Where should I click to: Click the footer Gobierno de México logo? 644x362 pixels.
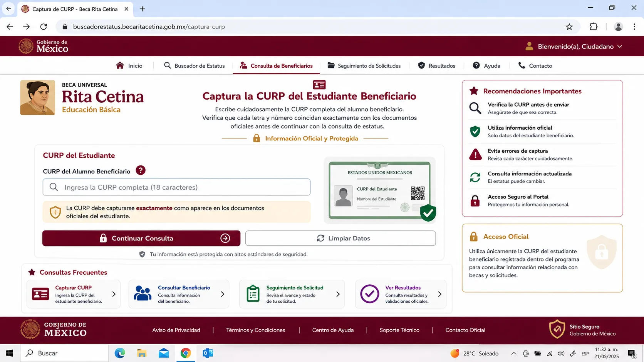[54, 329]
